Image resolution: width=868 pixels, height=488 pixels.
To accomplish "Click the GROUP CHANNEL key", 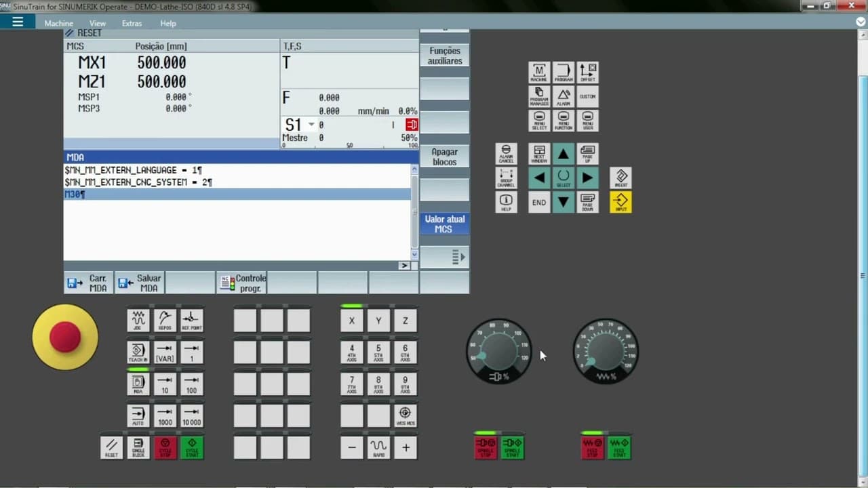I will click(x=506, y=178).
